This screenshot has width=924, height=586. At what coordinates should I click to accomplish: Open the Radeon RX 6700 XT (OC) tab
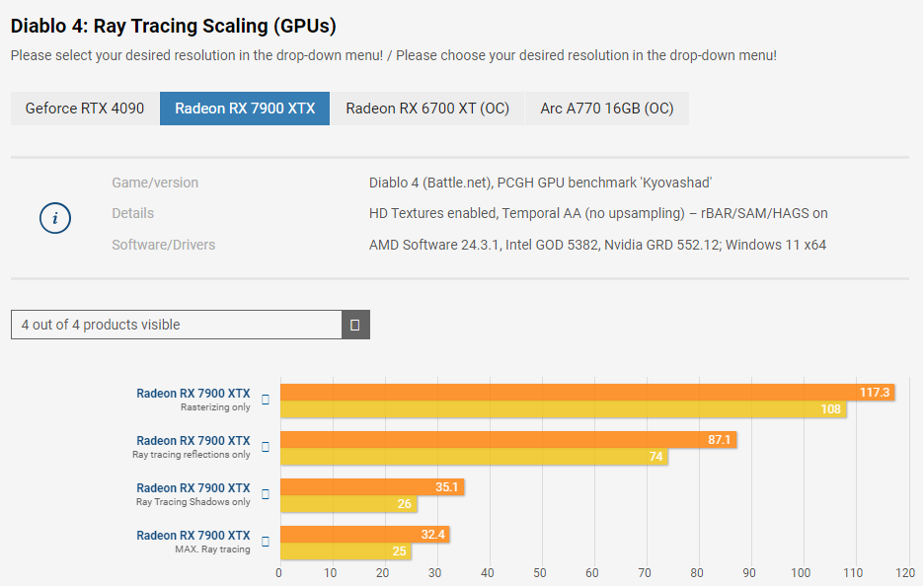click(x=427, y=109)
